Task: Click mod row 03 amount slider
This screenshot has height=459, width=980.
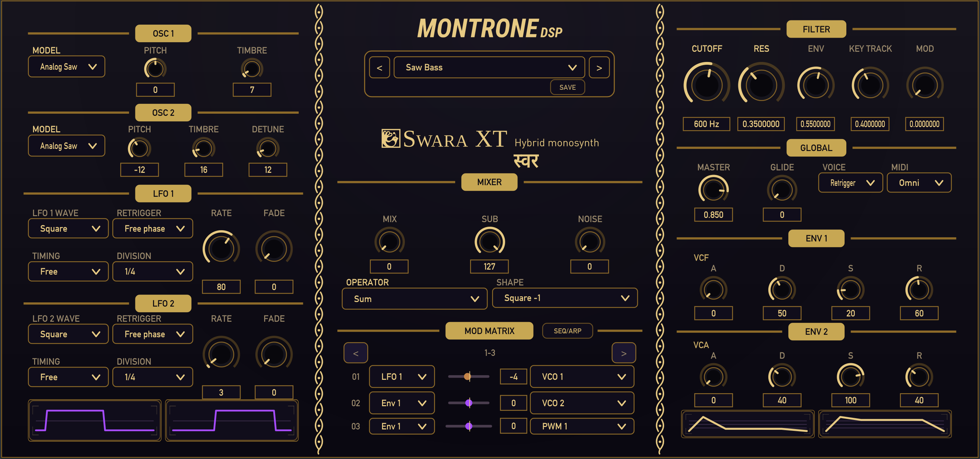Action: (469, 426)
